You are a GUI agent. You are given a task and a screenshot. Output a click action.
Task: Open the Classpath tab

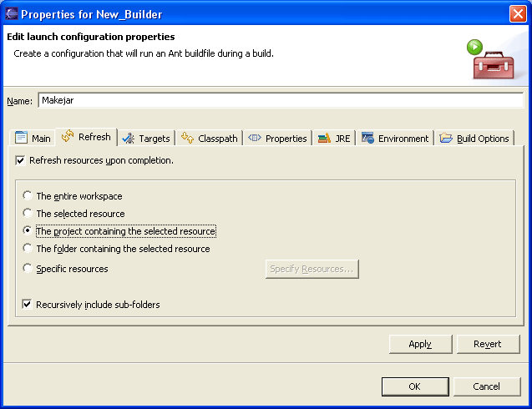pyautogui.click(x=210, y=138)
